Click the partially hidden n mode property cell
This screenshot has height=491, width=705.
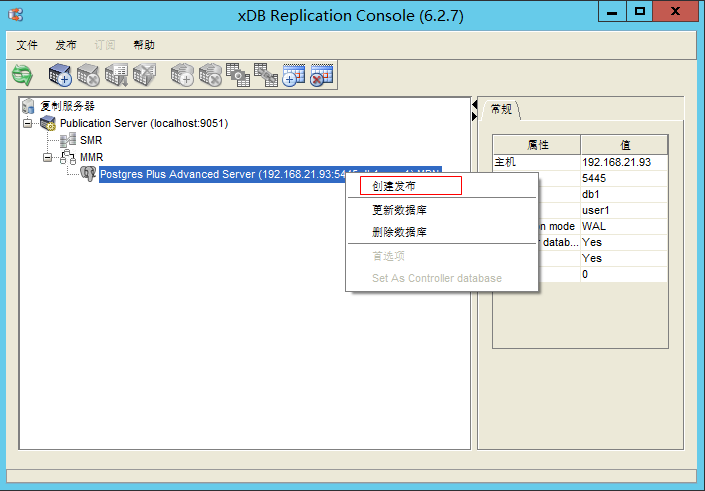(559, 226)
